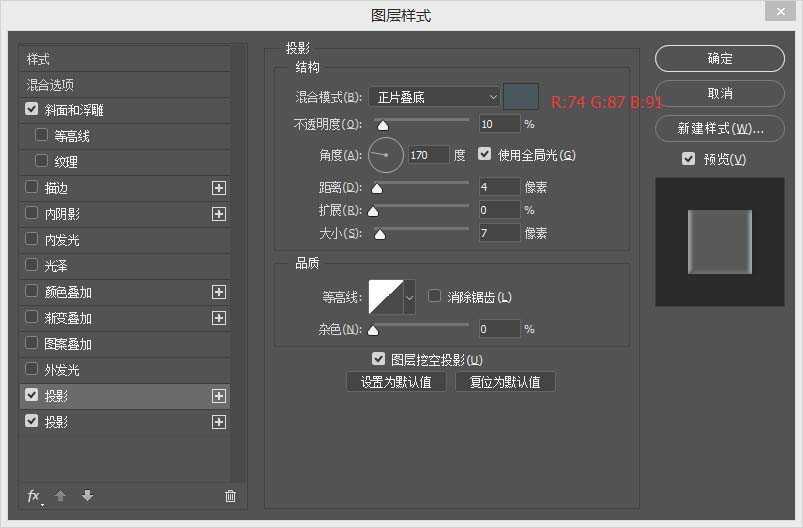Click the delete effect trash icon
The width and height of the screenshot is (803, 528).
pos(230,496)
